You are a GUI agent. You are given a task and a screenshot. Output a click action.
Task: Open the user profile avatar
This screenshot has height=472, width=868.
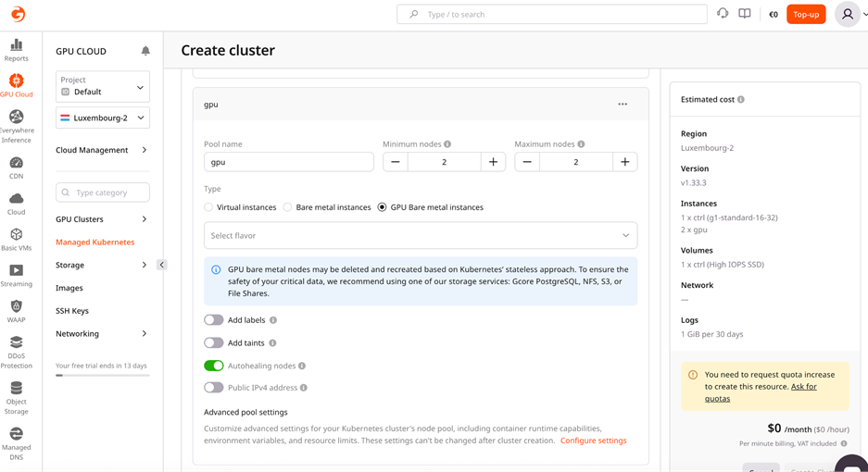point(848,14)
